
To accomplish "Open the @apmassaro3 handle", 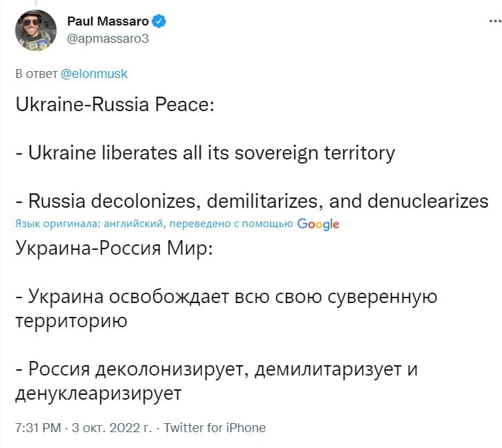I will click(108, 39).
